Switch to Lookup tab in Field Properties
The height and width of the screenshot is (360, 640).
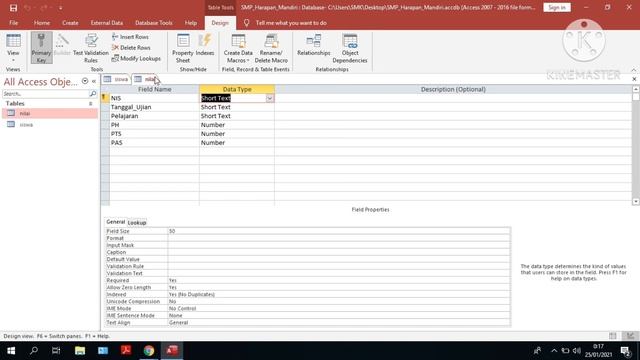[137, 222]
